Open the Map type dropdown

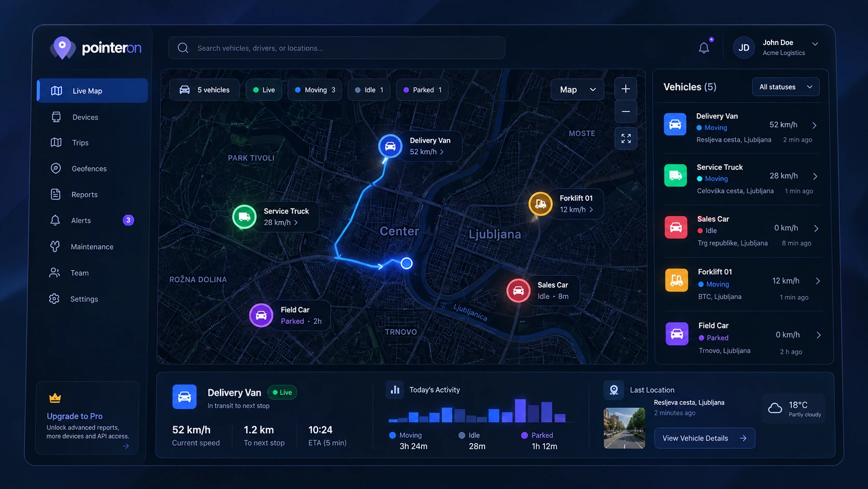[577, 90]
